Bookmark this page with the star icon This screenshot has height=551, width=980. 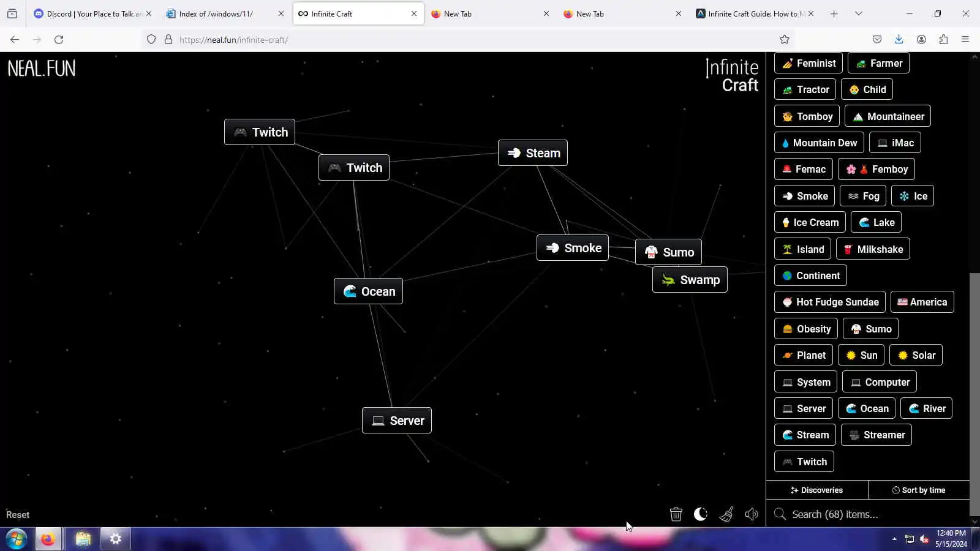pos(785,40)
